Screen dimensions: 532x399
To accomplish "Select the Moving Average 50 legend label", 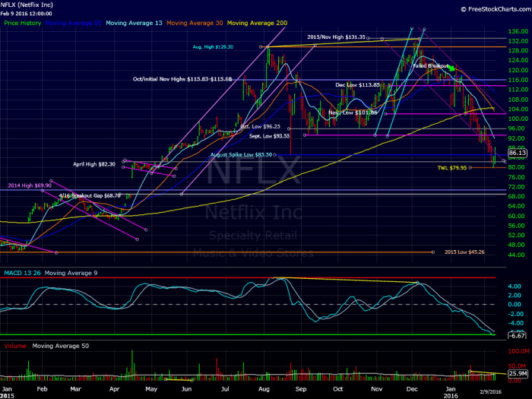I will [x=73, y=23].
